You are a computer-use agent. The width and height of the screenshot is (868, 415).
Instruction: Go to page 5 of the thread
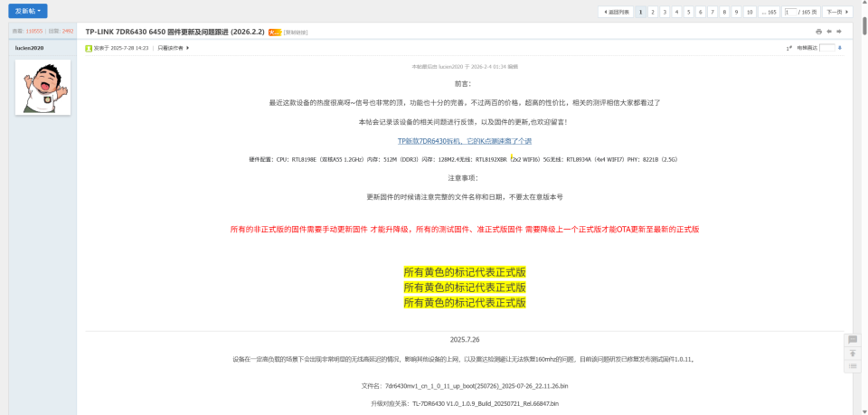[x=689, y=12]
